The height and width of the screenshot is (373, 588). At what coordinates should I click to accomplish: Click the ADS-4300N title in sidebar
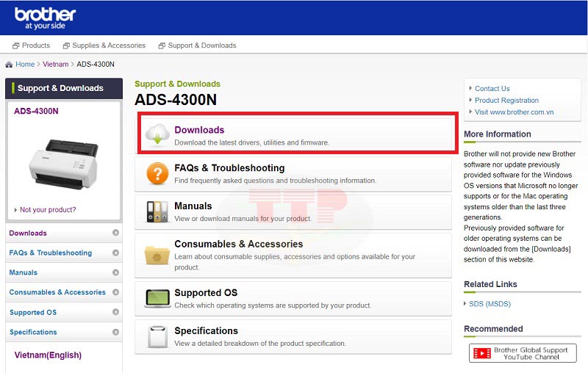[36, 111]
